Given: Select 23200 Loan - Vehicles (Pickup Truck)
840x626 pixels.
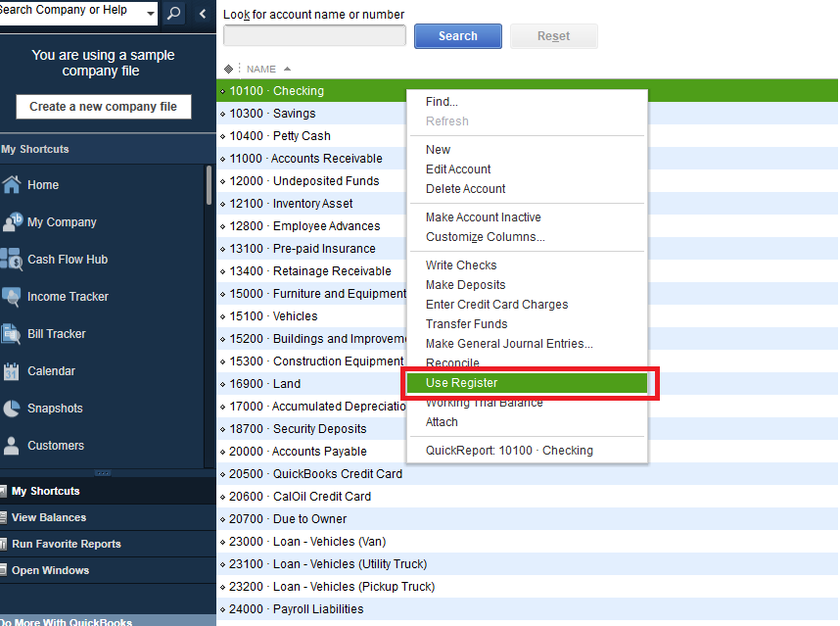Looking at the screenshot, I should point(527,587).
